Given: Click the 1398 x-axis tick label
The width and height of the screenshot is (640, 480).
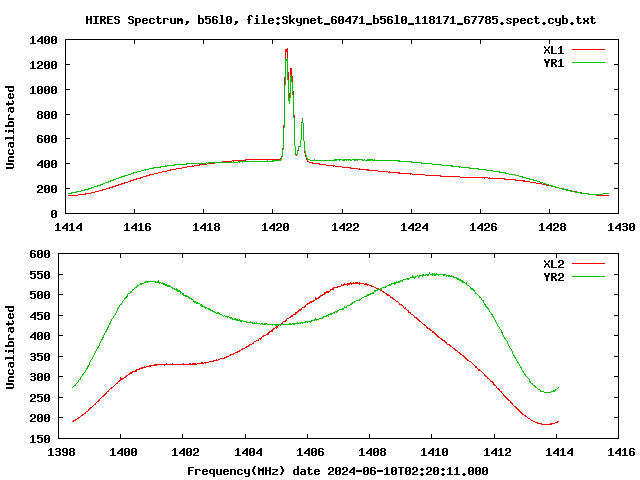Looking at the screenshot, I should pyautogui.click(x=62, y=452).
